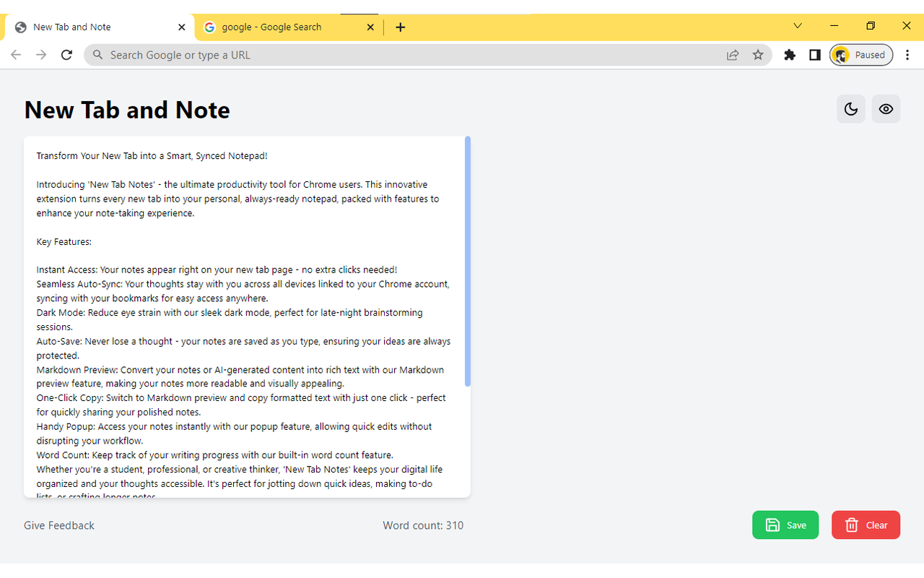Click the share icon in the toolbar
This screenshot has height=578, width=924.
(x=733, y=54)
